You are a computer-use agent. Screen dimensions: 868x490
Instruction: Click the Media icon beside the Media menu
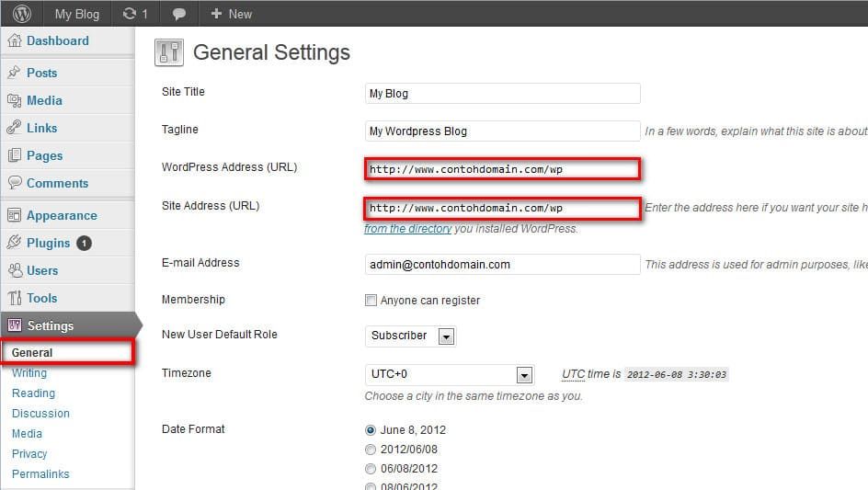(15, 100)
